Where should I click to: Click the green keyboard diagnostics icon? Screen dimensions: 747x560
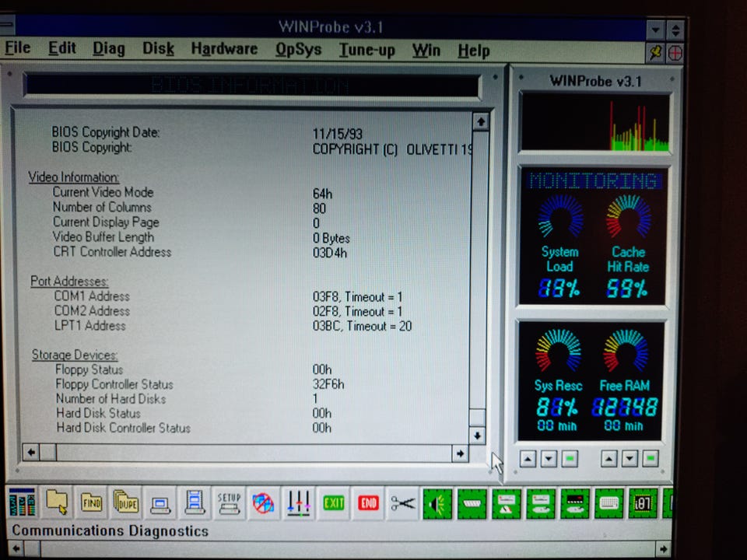(x=609, y=503)
